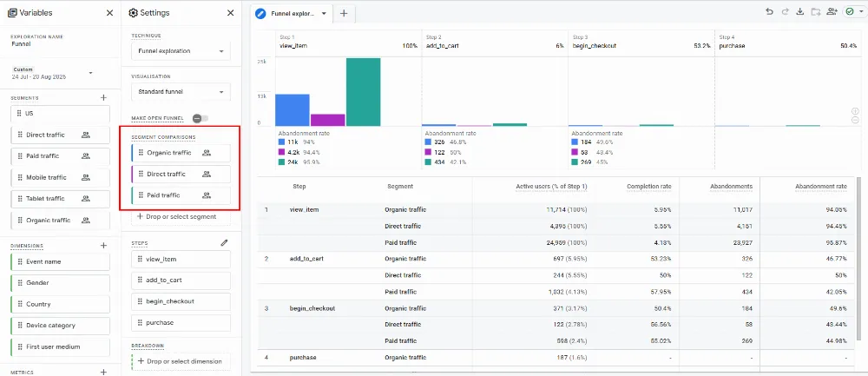Click the Abandonments column header
This screenshot has height=376, width=868.
pyautogui.click(x=731, y=187)
